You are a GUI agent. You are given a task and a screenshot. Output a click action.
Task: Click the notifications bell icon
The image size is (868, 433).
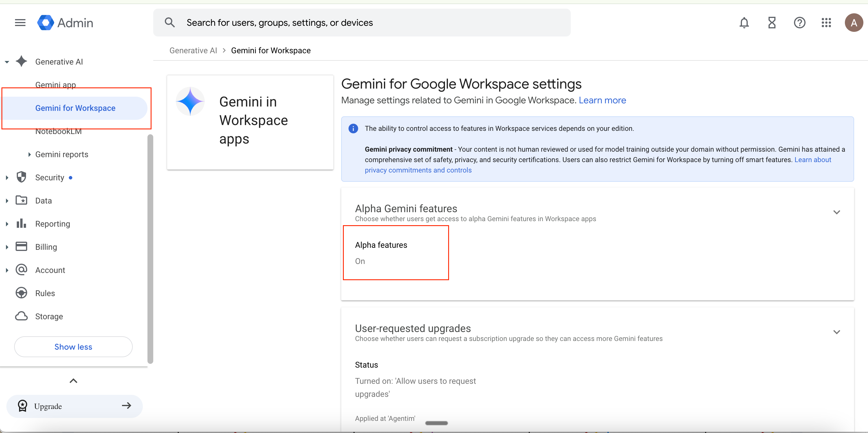tap(744, 23)
